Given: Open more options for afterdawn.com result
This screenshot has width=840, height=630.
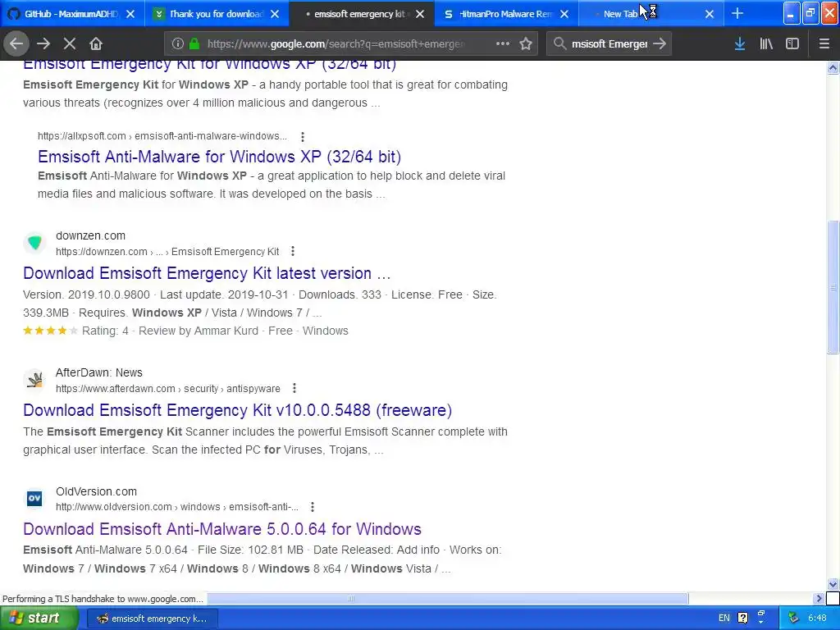Looking at the screenshot, I should [x=294, y=388].
